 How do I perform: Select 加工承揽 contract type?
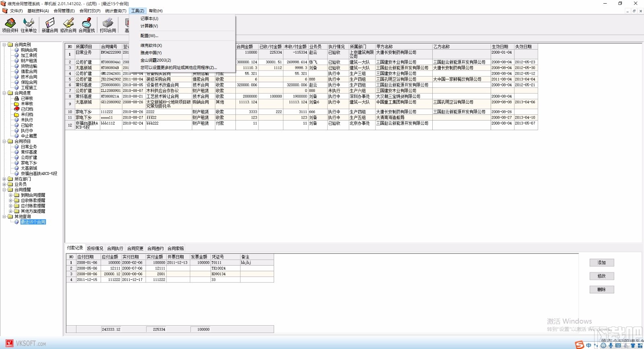pos(29,56)
